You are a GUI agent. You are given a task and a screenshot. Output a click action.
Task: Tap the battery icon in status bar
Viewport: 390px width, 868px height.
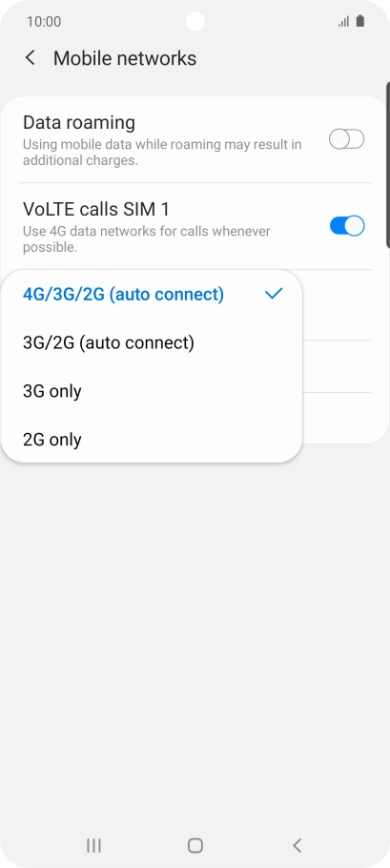[360, 22]
